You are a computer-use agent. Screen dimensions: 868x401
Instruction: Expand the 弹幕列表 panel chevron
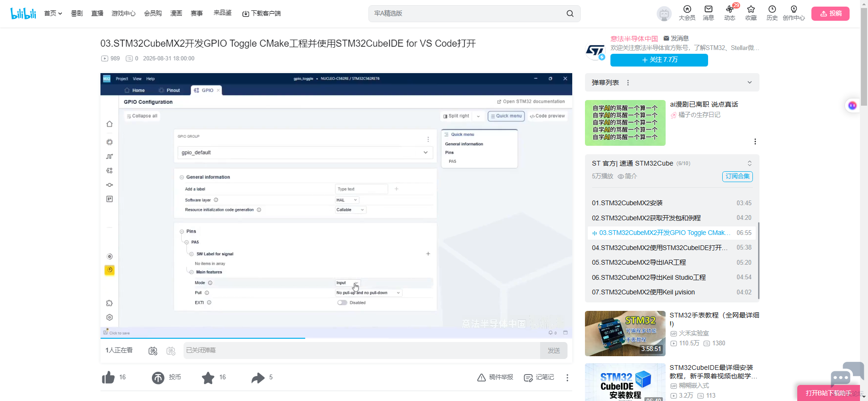click(750, 83)
